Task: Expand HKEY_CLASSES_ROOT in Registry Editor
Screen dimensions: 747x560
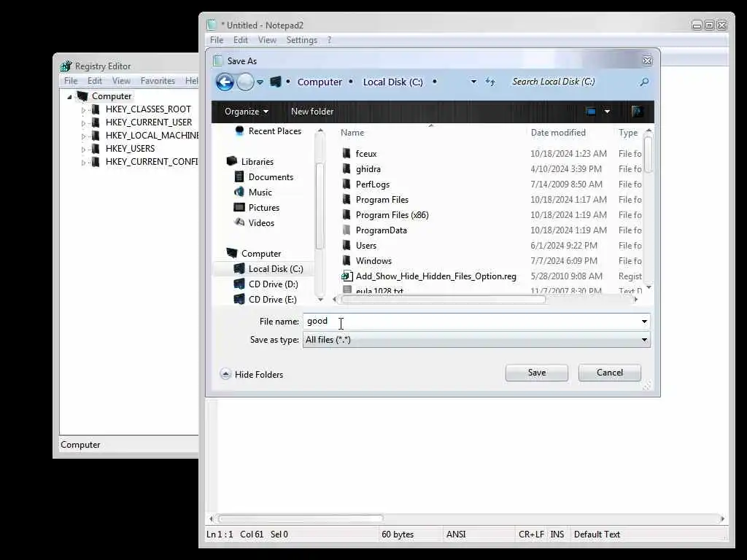Action: [x=83, y=110]
